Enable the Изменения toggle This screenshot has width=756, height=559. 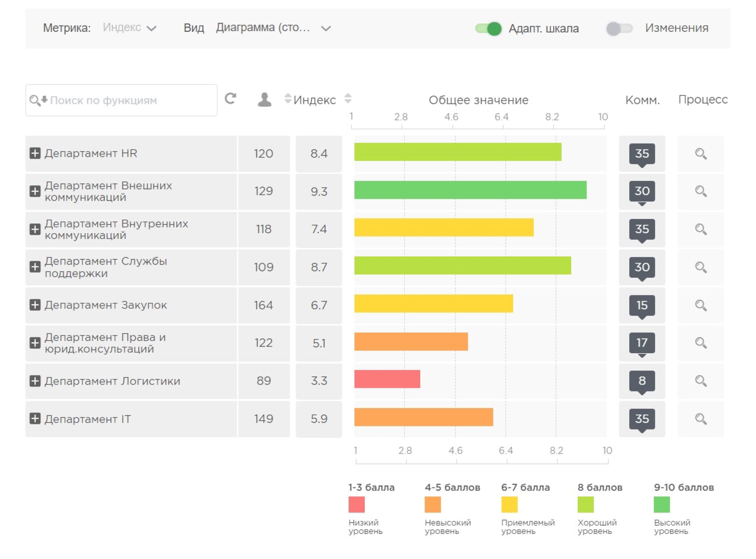(620, 28)
